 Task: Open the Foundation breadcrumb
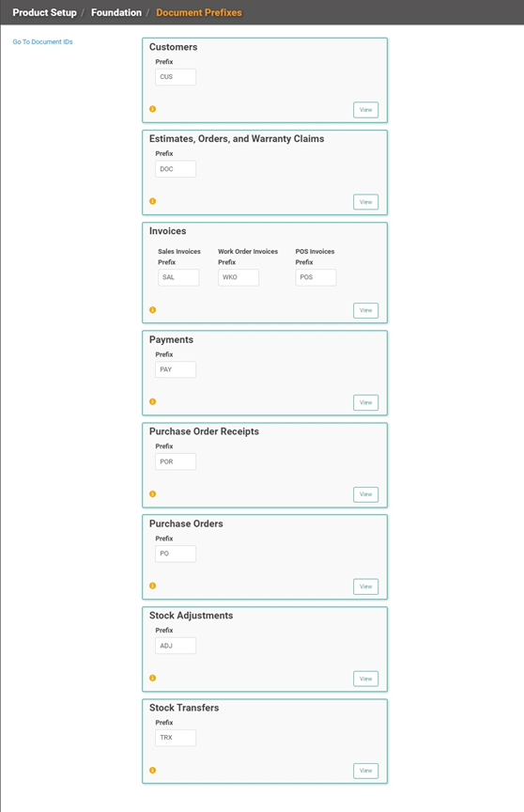click(x=116, y=12)
